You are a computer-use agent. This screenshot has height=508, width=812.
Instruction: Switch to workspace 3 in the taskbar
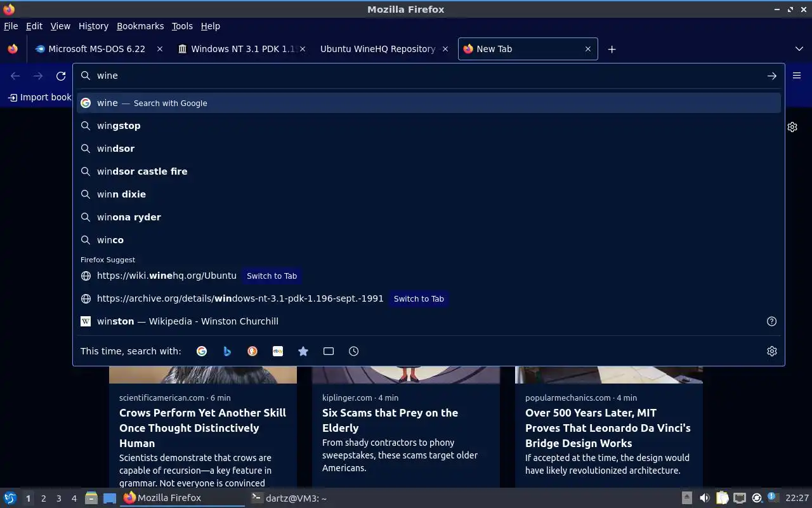[58, 498]
